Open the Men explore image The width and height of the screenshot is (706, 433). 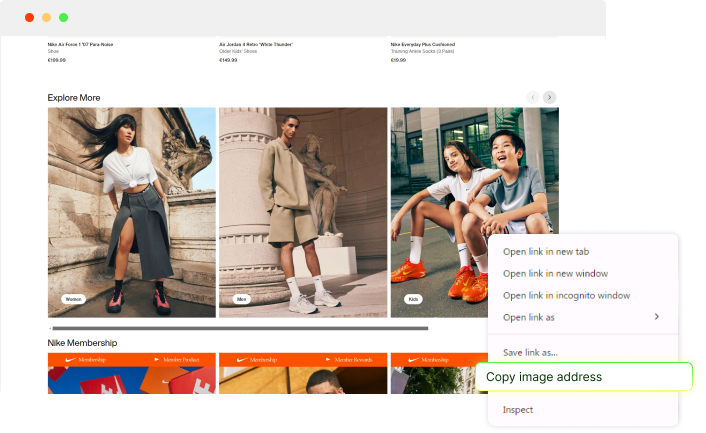(x=303, y=212)
